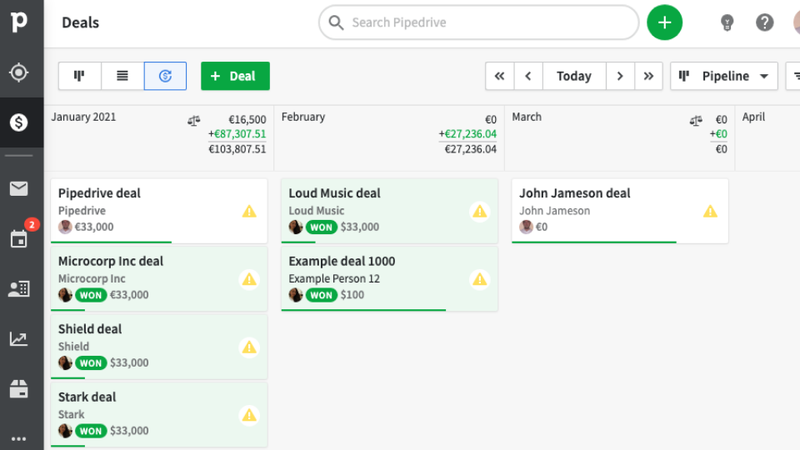This screenshot has width=800, height=450.
Task: Click WON badge on Loud Music deal
Action: [x=321, y=227]
